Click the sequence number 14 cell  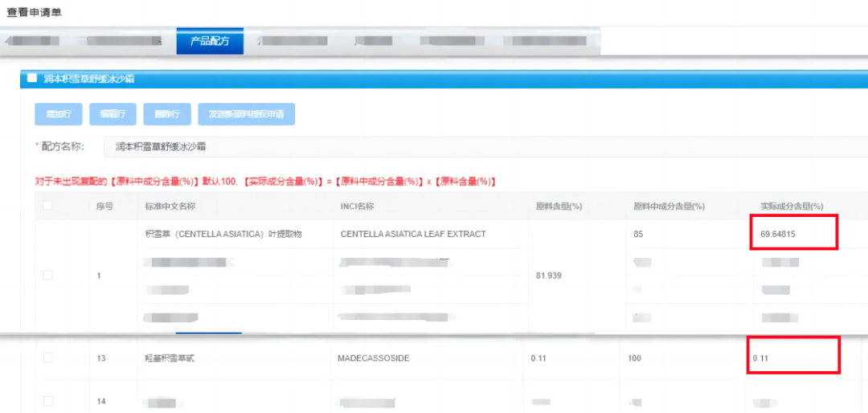point(100,402)
